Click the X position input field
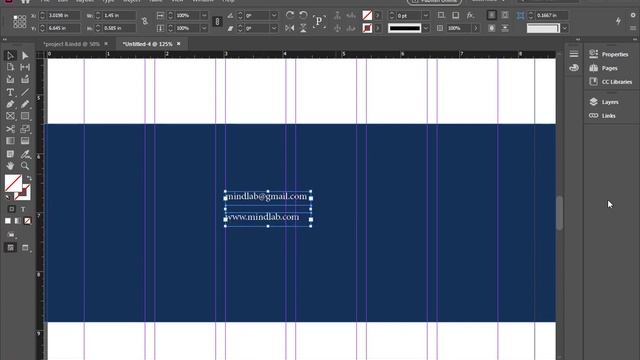Screen dimensions: 640x360 (60, 16)
